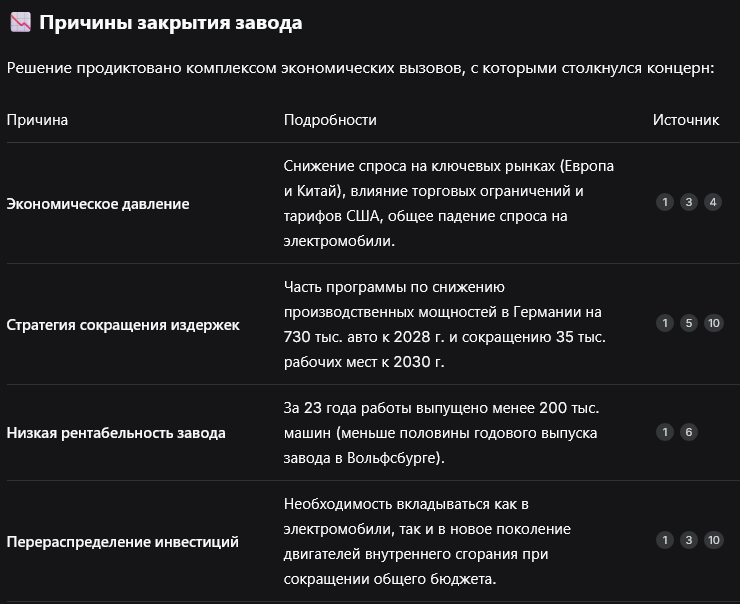Open source 10 in Стратегия сокращения издержек row
Screen dimensions: 740x604
(714, 323)
